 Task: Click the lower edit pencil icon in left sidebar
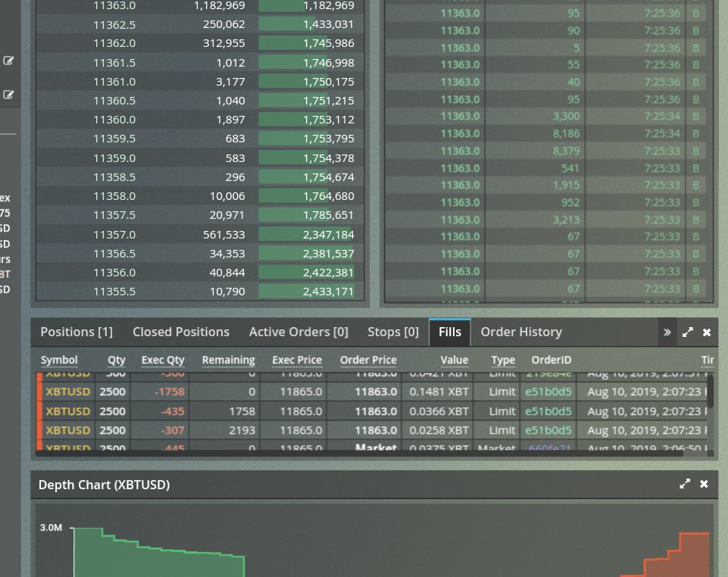coord(8,95)
